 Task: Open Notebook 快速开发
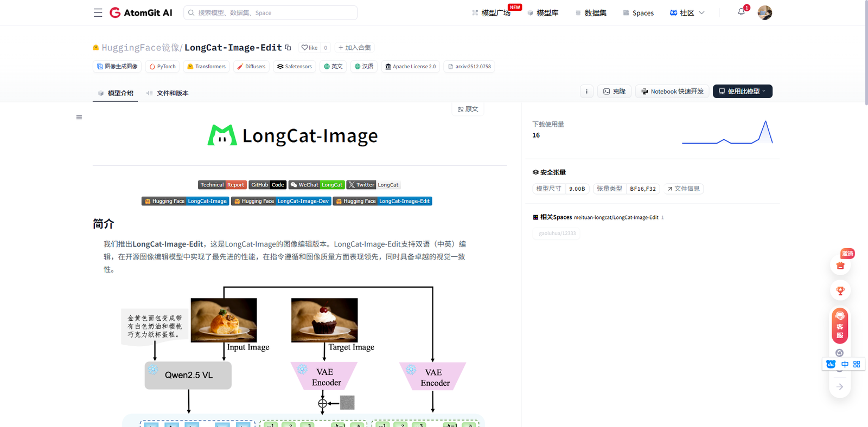click(672, 92)
